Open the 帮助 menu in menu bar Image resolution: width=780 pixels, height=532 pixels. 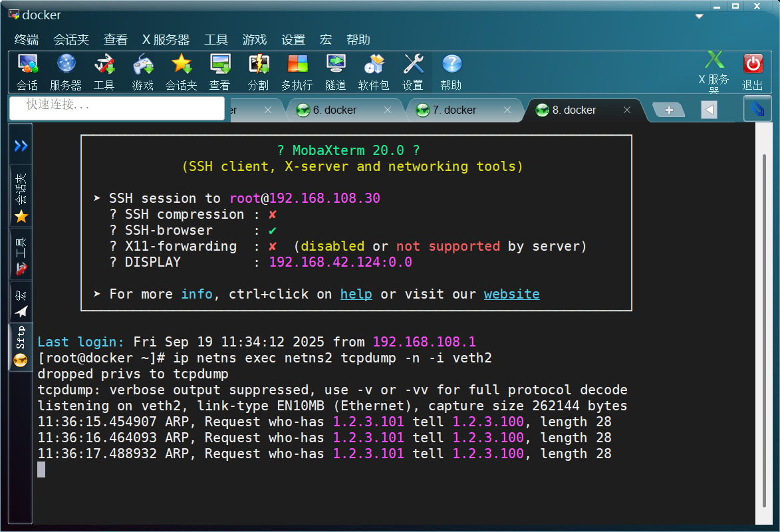[358, 39]
